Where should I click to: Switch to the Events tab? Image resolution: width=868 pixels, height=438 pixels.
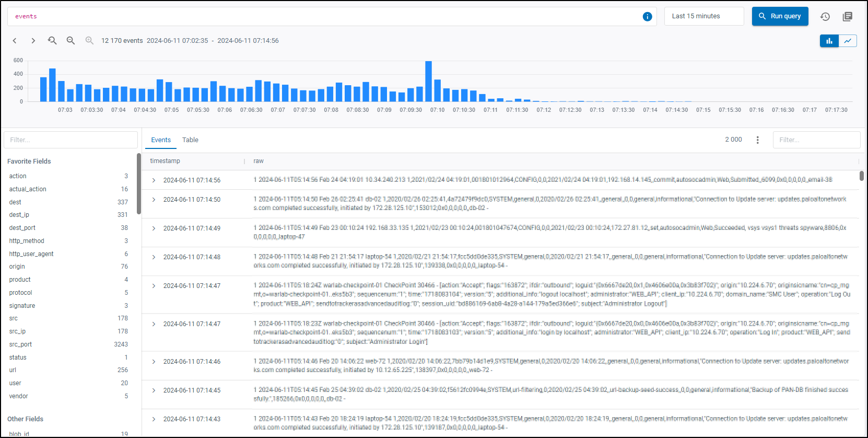[x=161, y=140]
